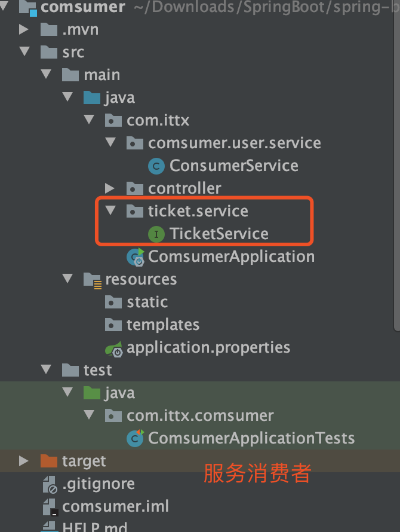The height and width of the screenshot is (532, 400).
Task: Select the HELP.md file name
Action: [95, 527]
